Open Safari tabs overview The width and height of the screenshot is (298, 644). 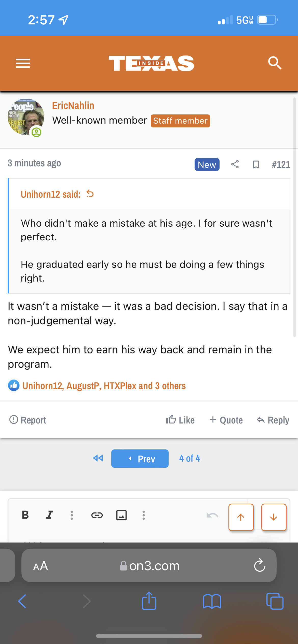coord(275,601)
